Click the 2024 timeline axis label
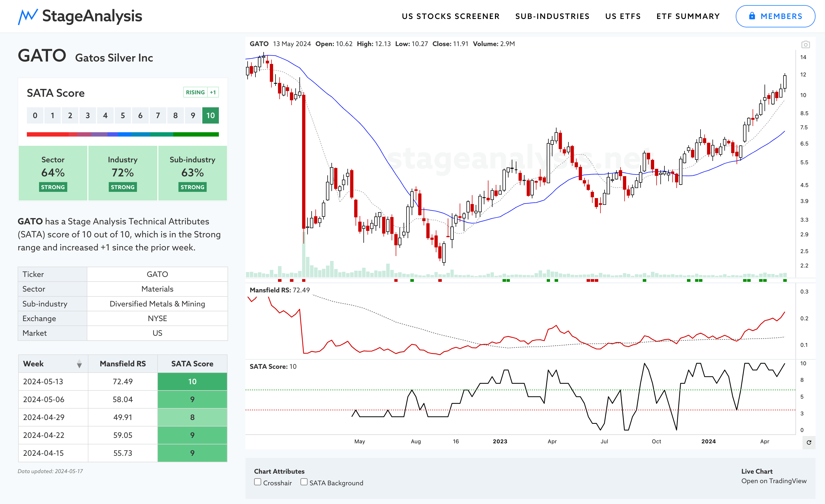This screenshot has height=504, width=825. point(708,441)
